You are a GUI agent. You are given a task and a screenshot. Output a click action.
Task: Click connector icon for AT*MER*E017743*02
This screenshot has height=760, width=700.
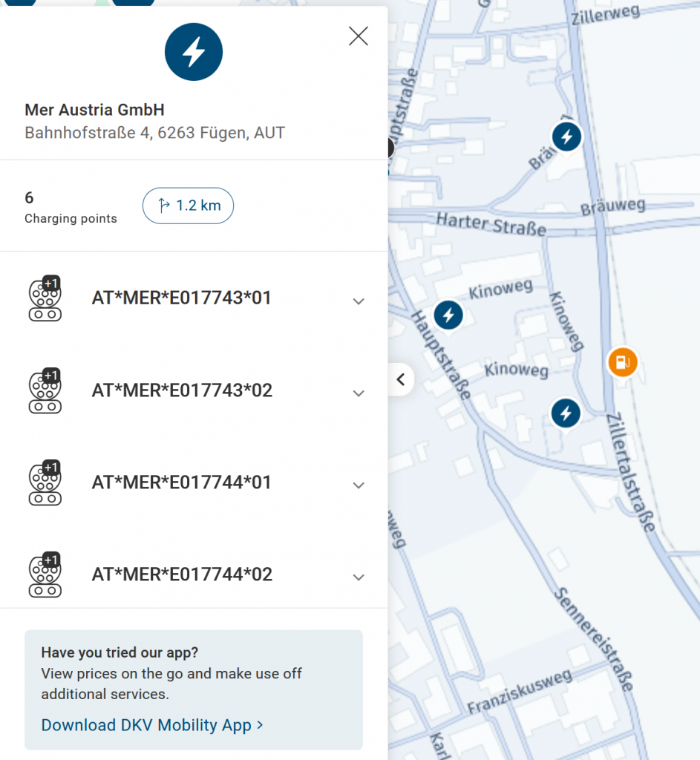point(45,390)
